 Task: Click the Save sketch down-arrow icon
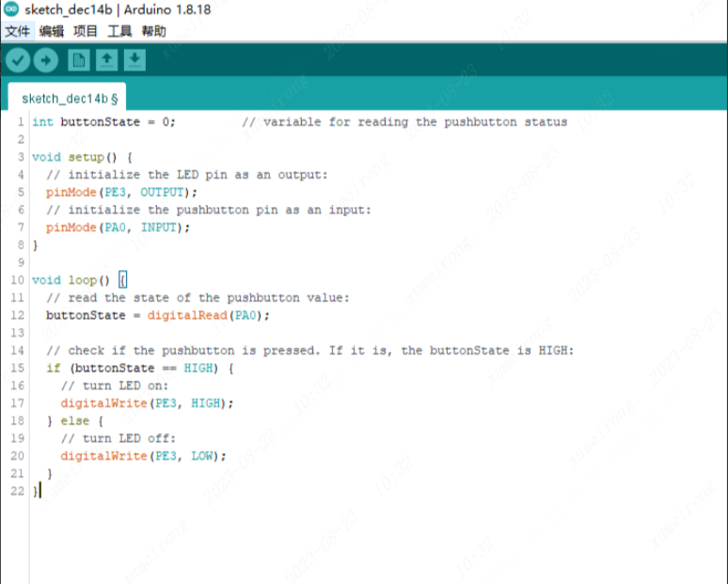tap(135, 61)
